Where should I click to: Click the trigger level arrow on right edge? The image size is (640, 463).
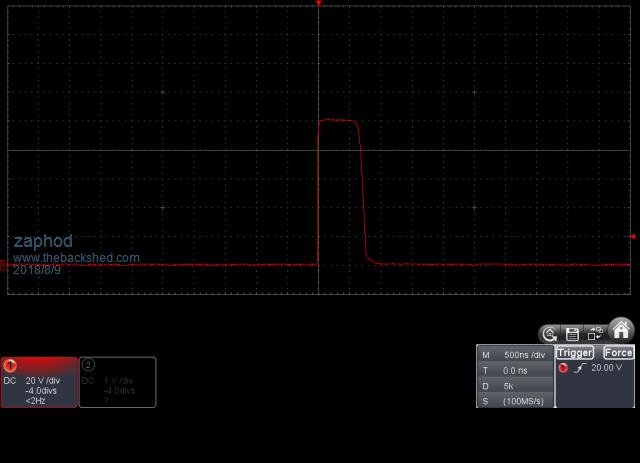coord(632,237)
